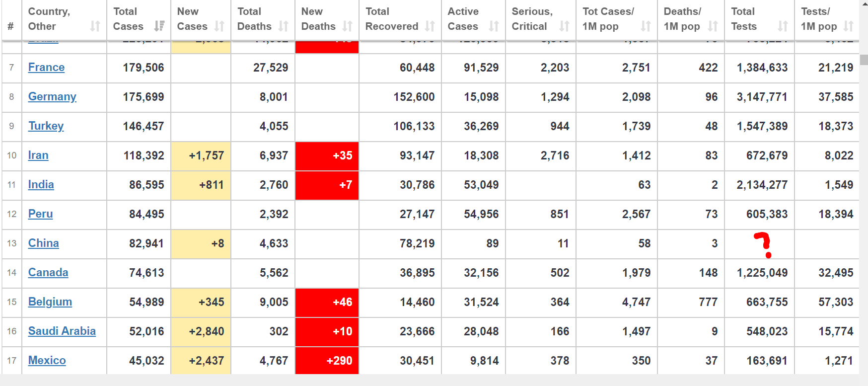The image size is (868, 386).
Task: Select Iran new cases +1,757
Action: pos(207,155)
